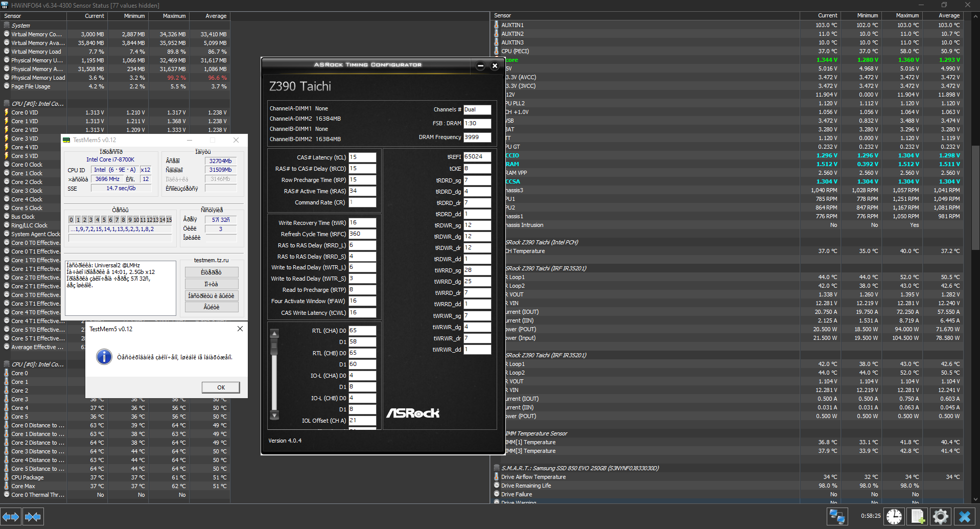Click thermometer icon beside Drive Airflow Temperature
The height and width of the screenshot is (529, 980).
496,477
